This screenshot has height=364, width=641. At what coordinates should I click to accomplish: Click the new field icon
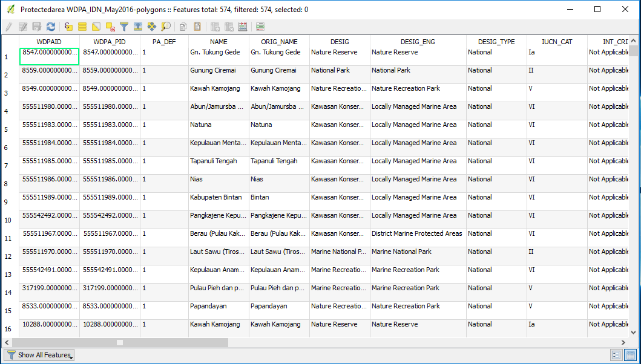click(215, 27)
